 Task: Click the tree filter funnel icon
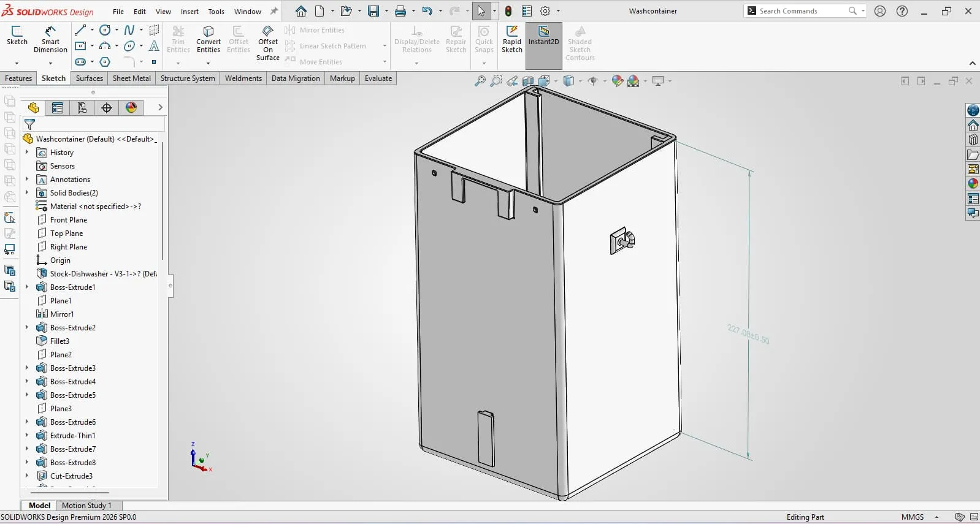pos(29,124)
